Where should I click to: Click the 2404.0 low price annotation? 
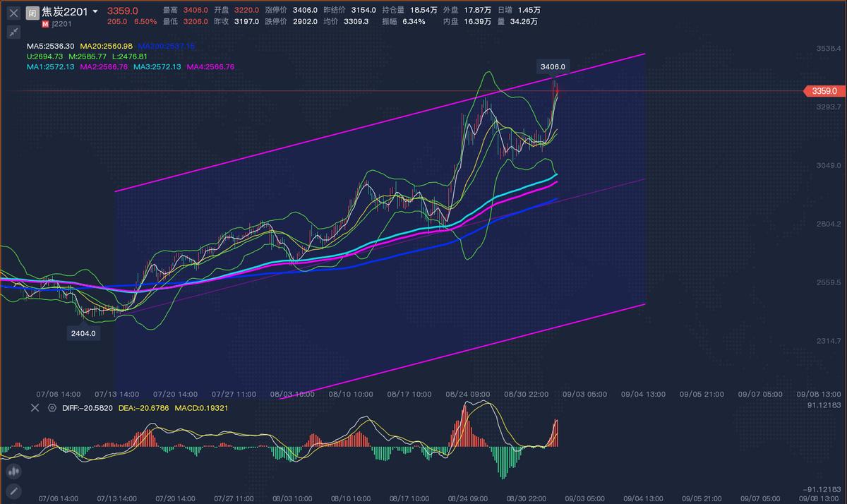coord(83,332)
